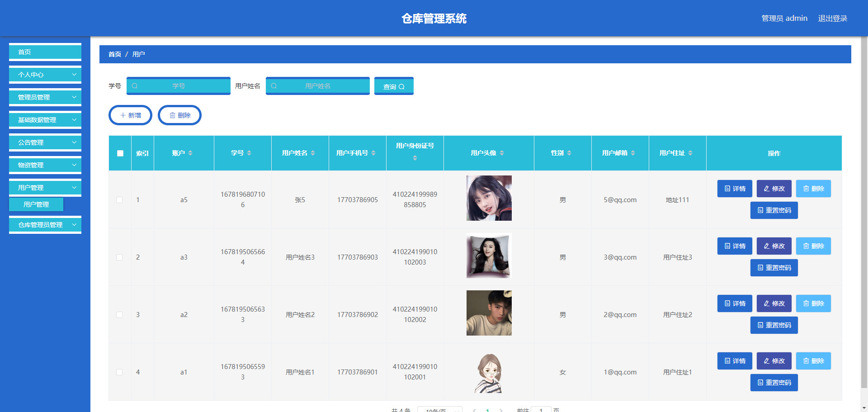Click the sort arrows in 用户手机号 column header
Screen dimensions: 868x412
click(x=373, y=153)
